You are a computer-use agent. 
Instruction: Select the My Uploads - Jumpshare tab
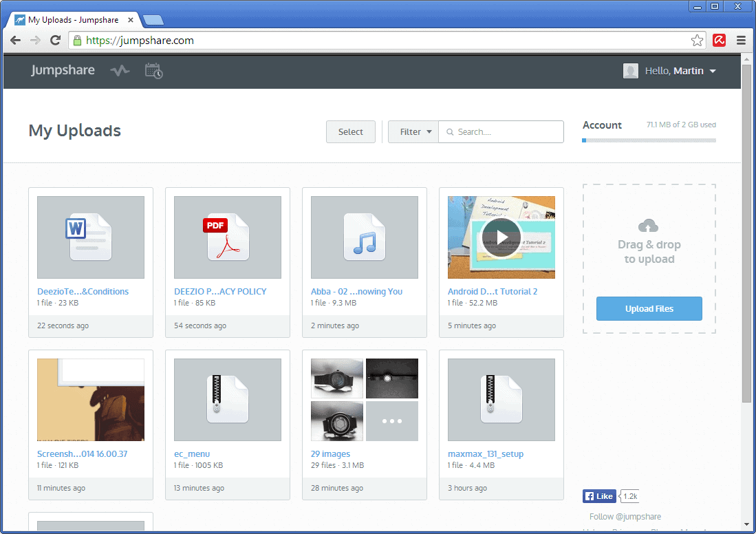pos(74,20)
